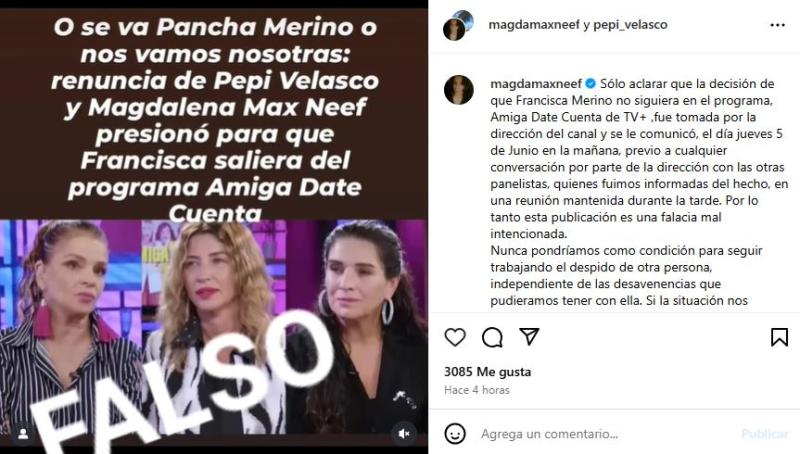The image size is (800, 454).
Task: Open emoji picker smiley icon
Action: tap(455, 434)
